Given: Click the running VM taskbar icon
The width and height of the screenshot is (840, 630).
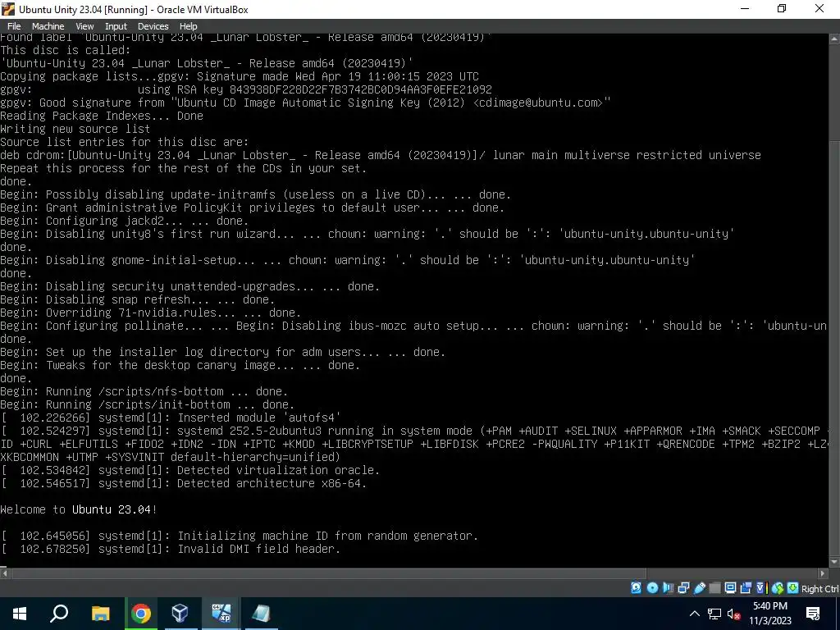Looking at the screenshot, I should (x=221, y=614).
